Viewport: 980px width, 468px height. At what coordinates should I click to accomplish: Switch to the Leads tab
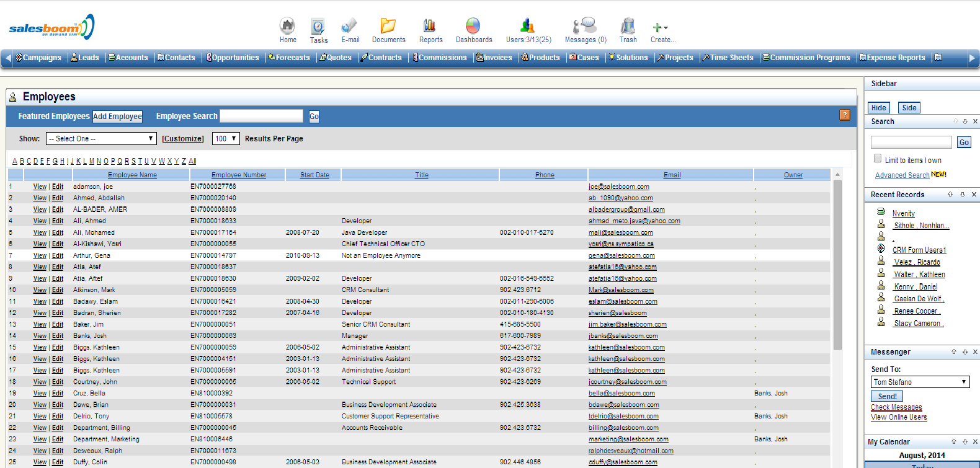click(85, 58)
